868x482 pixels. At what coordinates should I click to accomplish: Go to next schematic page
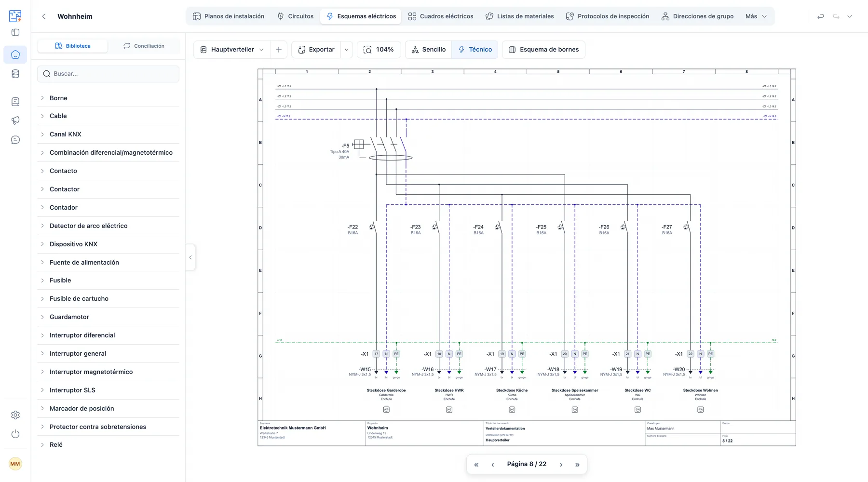tap(561, 465)
